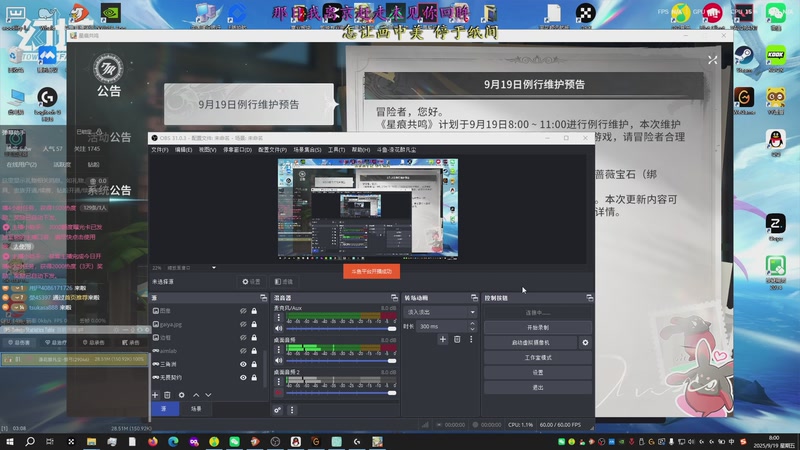Add a new source with the plus icon
This screenshot has width=800, height=450.
pyautogui.click(x=155, y=395)
